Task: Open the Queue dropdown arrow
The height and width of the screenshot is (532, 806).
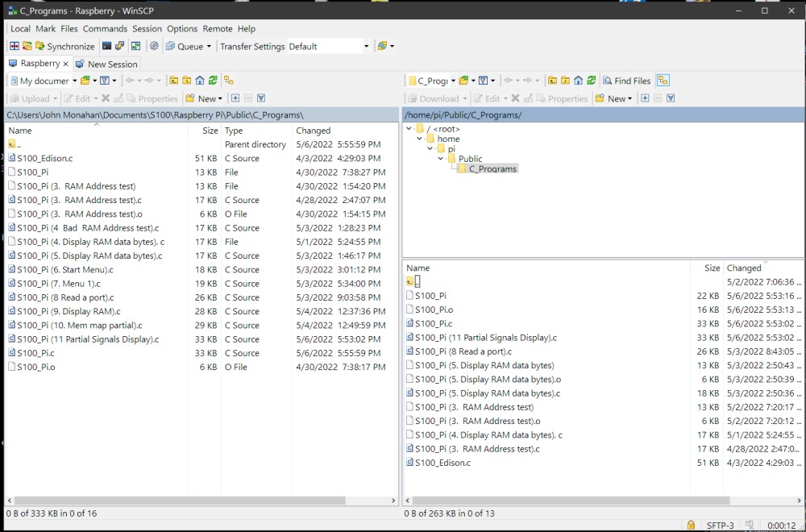Action: (x=209, y=46)
